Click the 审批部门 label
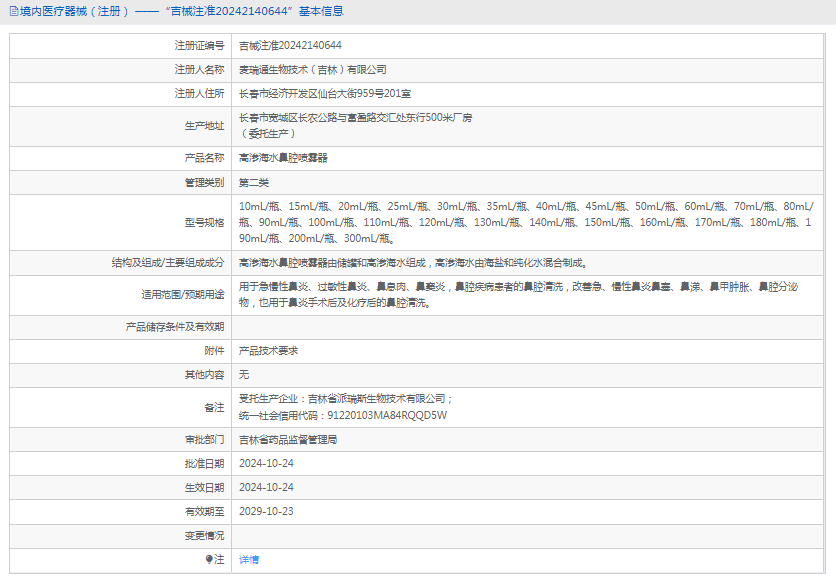Viewport: 836px width, 579px height. tap(204, 440)
